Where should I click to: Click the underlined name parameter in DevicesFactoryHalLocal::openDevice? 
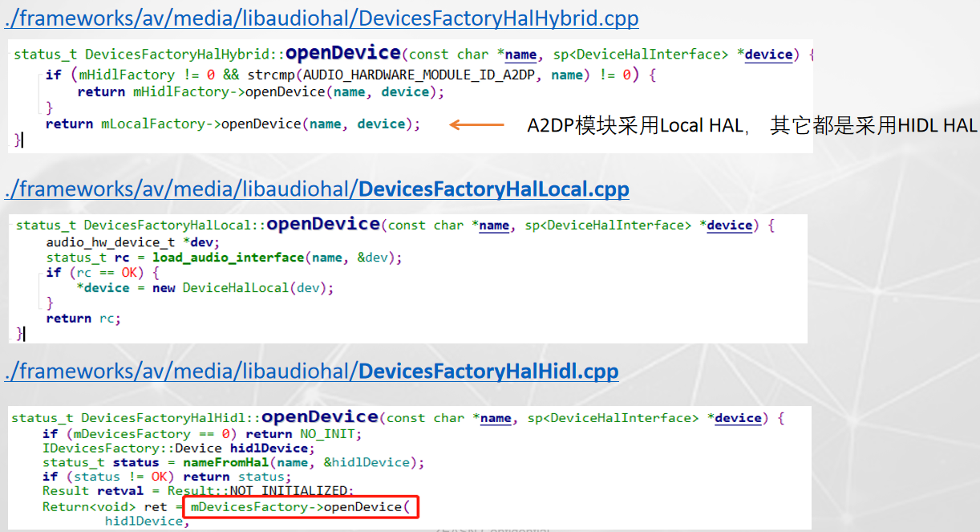(x=493, y=225)
